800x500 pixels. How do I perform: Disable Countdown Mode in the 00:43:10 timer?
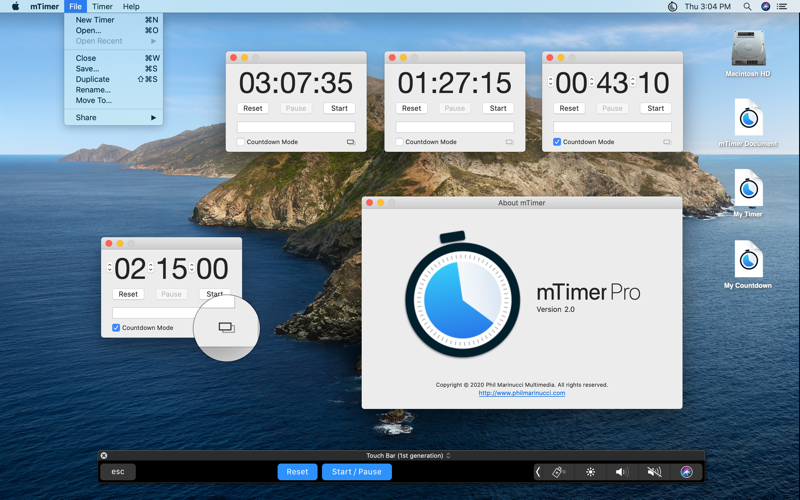pos(557,142)
